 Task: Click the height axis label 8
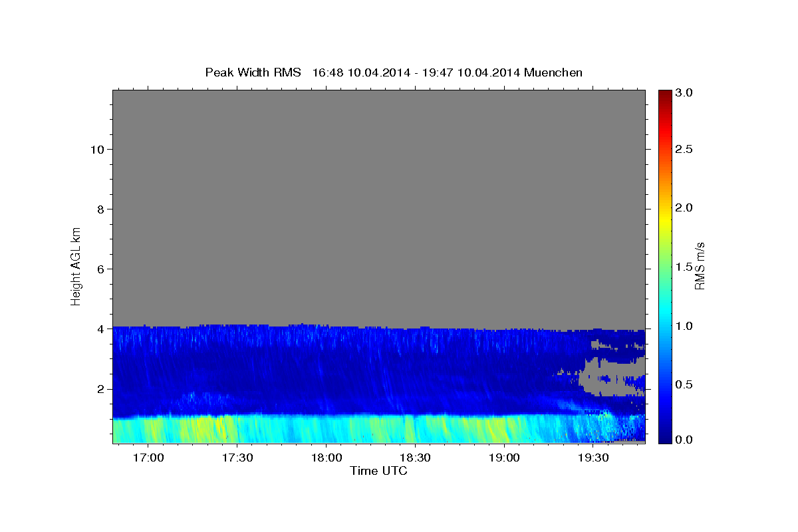(100, 209)
